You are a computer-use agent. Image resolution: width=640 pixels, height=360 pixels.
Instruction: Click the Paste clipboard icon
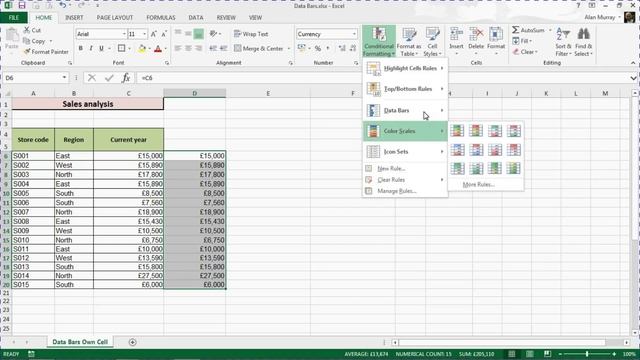[x=12, y=35]
